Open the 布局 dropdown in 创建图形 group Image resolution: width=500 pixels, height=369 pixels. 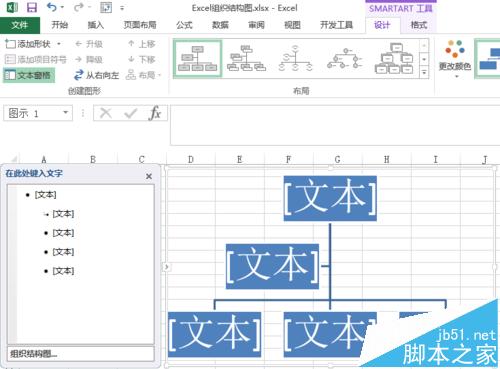coord(143,75)
